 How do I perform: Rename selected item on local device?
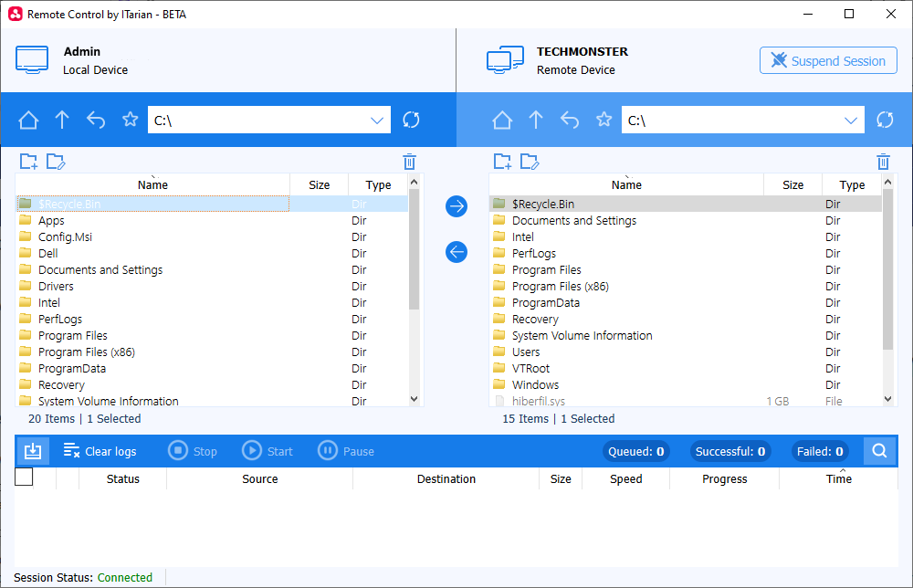pos(56,162)
